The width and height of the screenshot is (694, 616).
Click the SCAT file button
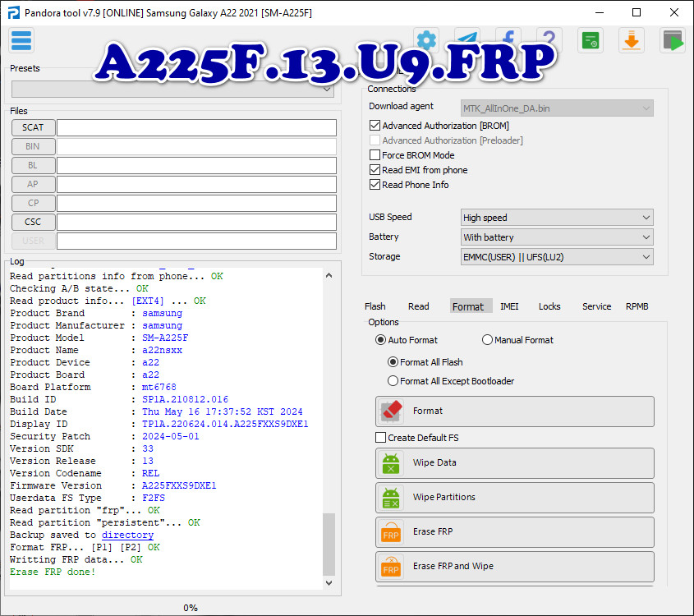point(33,127)
